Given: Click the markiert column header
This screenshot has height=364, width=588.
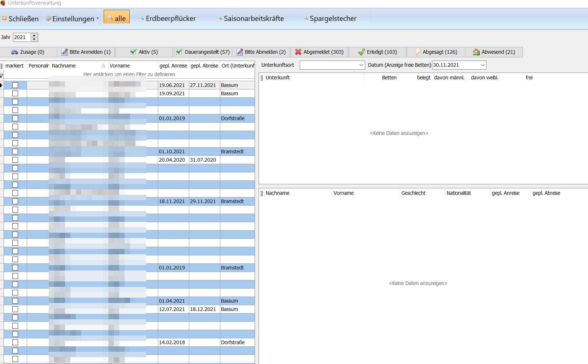Looking at the screenshot, I should pyautogui.click(x=15, y=66).
